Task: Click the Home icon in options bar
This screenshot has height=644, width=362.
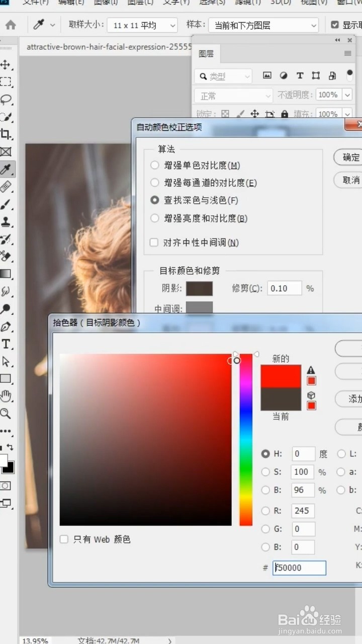Action: coord(10,25)
